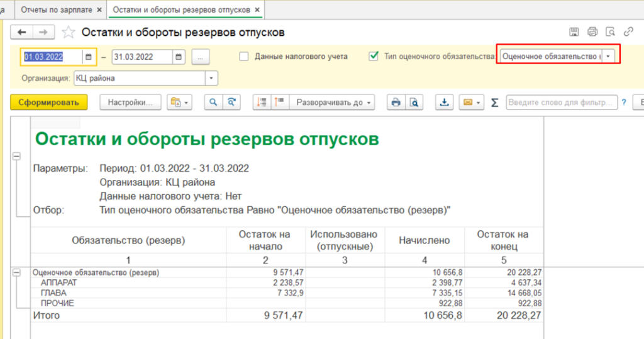Open print preview icon in toolbar
This screenshot has width=644, height=339.
tap(414, 103)
